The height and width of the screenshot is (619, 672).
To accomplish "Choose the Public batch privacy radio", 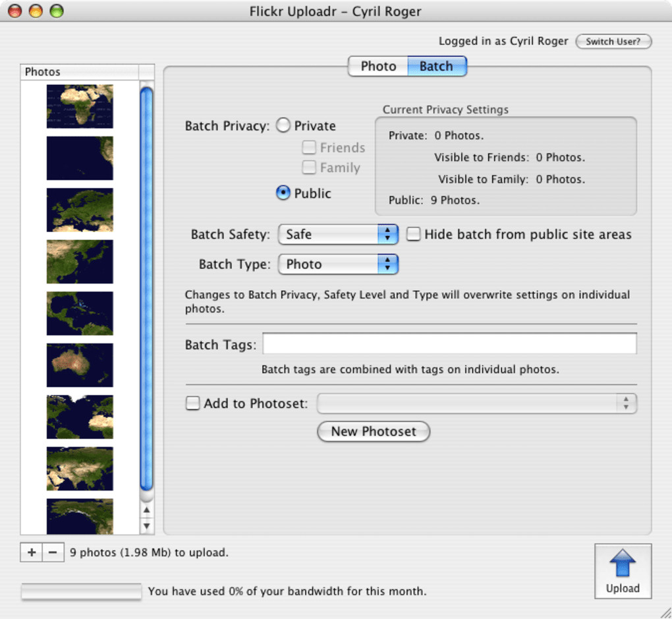I will pos(283,192).
